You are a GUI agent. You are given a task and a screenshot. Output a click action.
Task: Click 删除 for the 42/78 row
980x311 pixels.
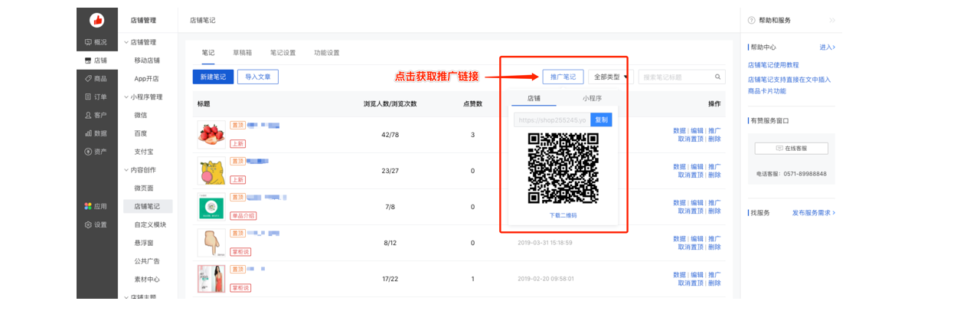714,139
